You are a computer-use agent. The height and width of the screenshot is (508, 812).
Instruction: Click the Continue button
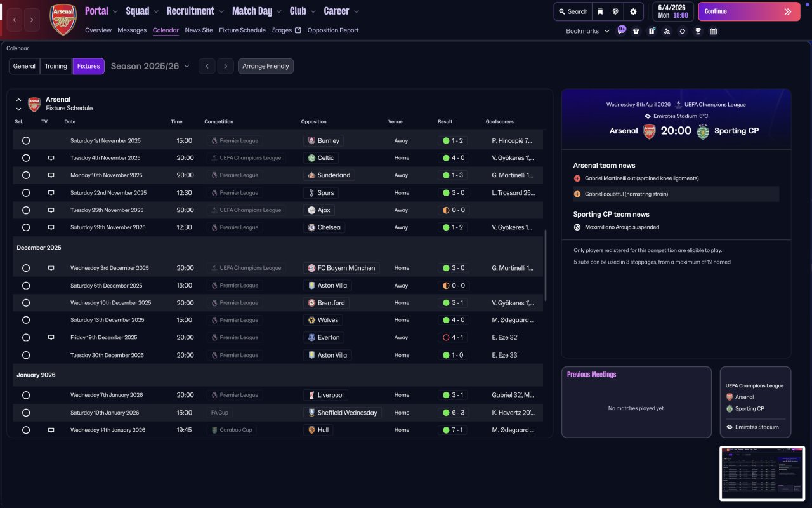(x=749, y=11)
